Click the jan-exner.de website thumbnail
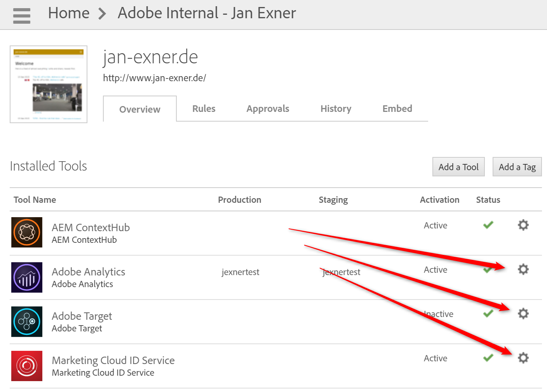The image size is (547, 392). pos(49,84)
